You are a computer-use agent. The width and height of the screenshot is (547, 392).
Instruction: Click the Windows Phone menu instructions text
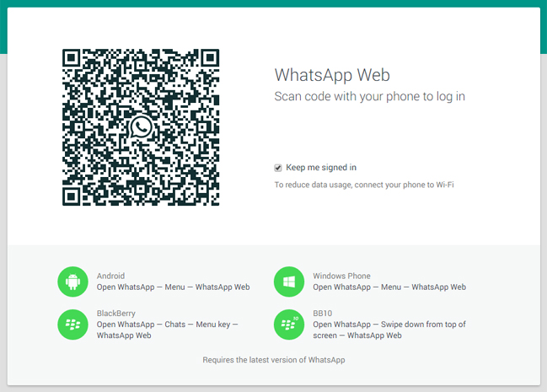pyautogui.click(x=389, y=287)
